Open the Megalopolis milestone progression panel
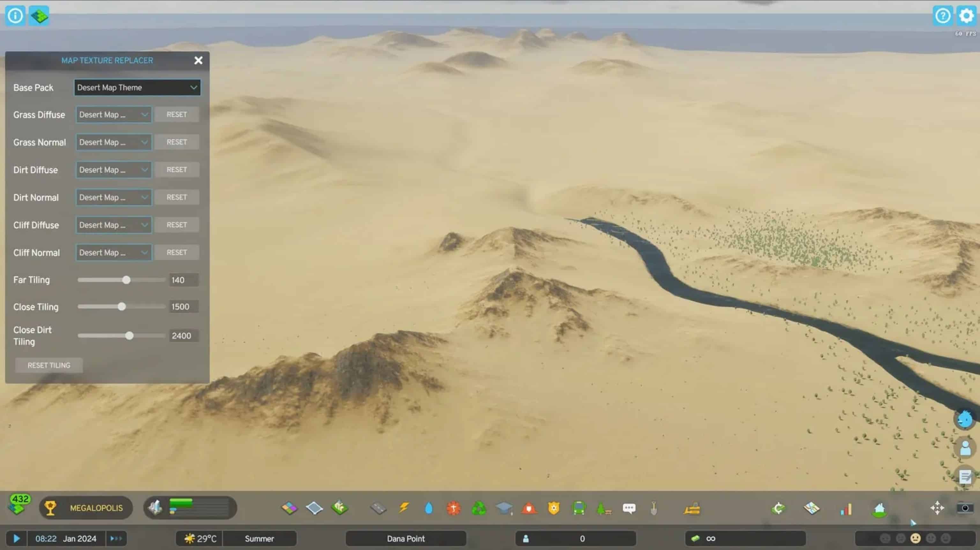This screenshot has height=550, width=980. (86, 508)
